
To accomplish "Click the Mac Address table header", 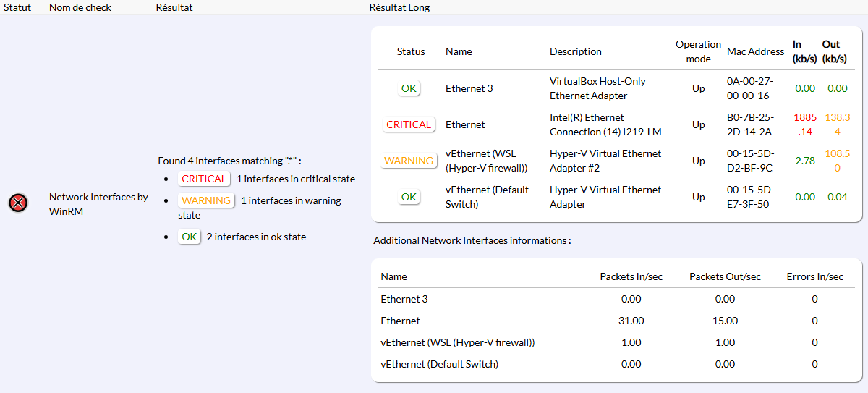I will pyautogui.click(x=755, y=51).
